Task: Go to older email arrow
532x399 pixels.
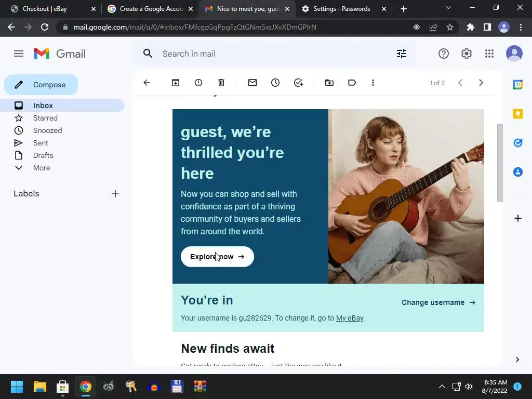Action: tap(481, 83)
